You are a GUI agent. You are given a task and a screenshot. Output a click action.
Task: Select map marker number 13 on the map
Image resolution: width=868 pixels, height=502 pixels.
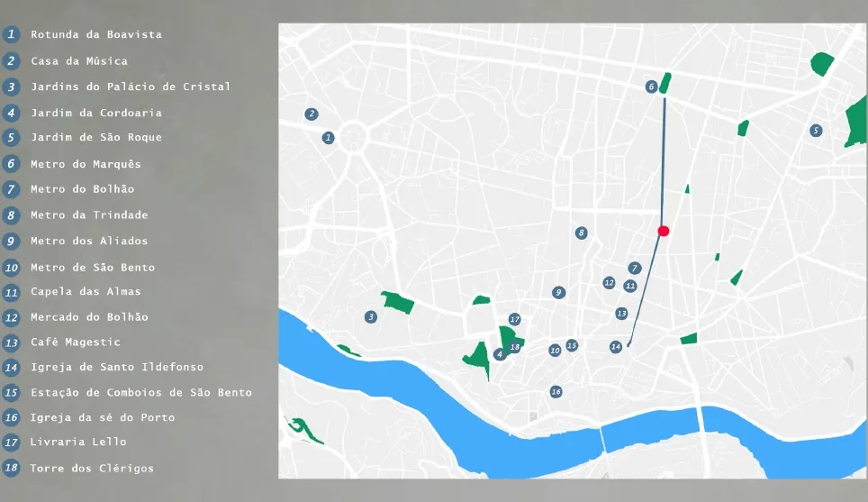tap(621, 313)
